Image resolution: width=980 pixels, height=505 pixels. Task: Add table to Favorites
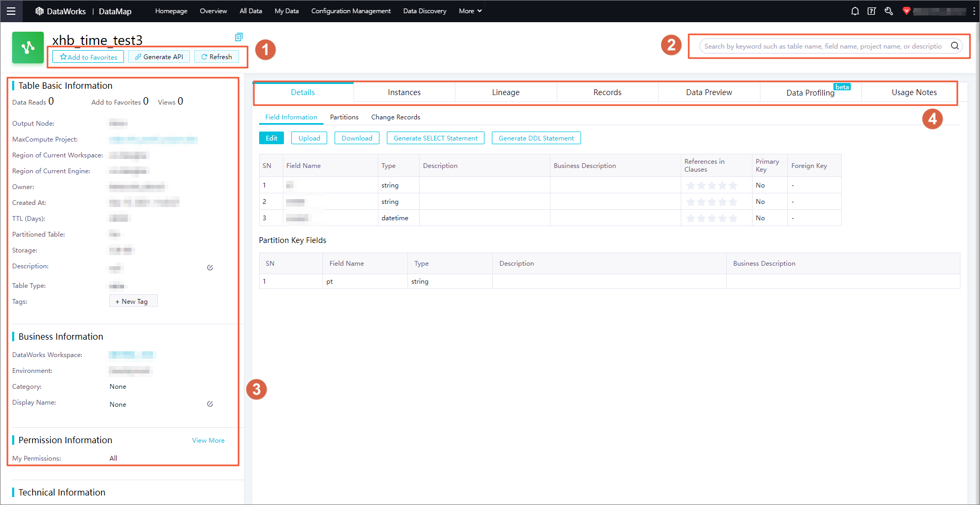click(88, 57)
